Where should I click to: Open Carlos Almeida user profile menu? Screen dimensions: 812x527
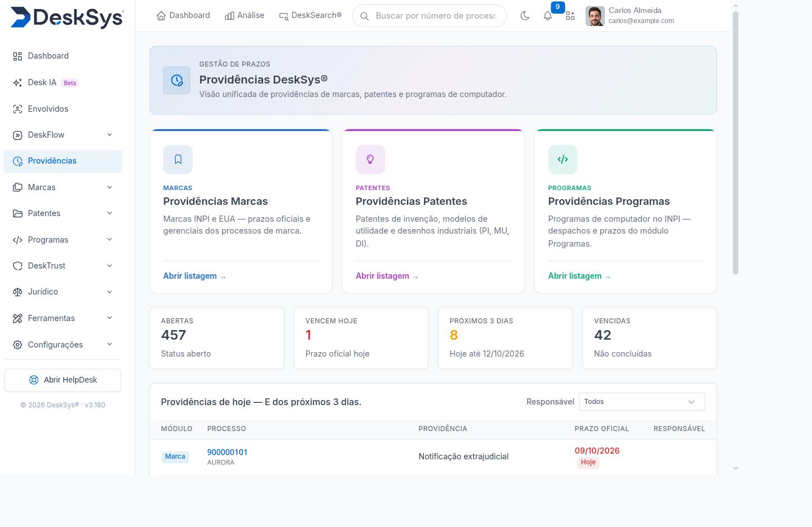point(630,16)
